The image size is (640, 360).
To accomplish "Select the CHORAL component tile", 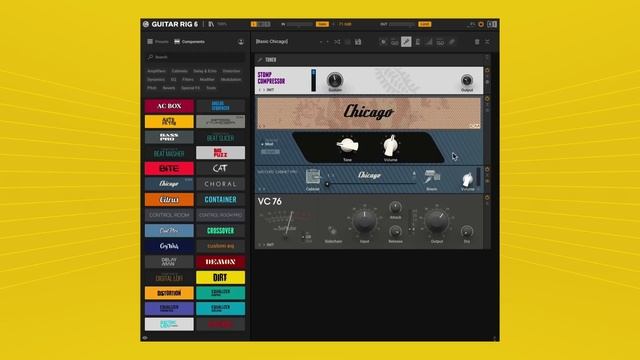I will (220, 184).
